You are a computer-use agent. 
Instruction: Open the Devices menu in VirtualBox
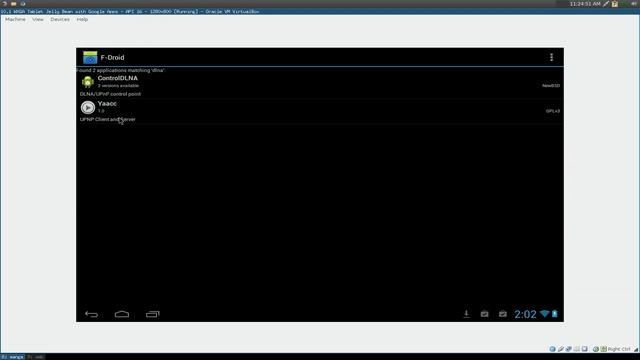(60, 19)
